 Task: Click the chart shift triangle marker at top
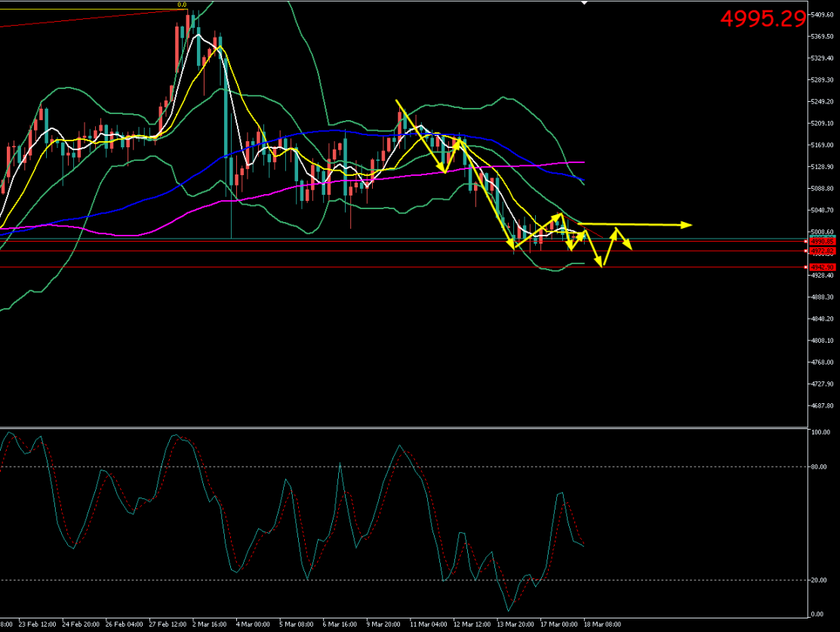point(583,3)
